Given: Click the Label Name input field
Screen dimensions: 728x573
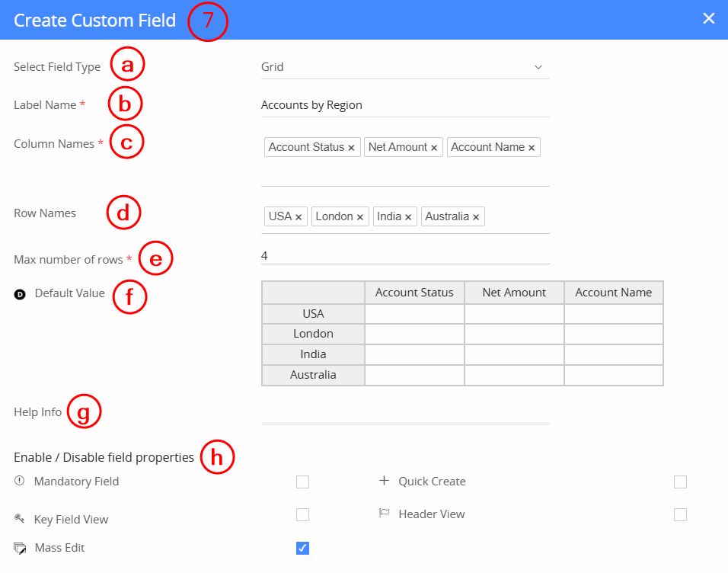Looking at the screenshot, I should point(404,105).
